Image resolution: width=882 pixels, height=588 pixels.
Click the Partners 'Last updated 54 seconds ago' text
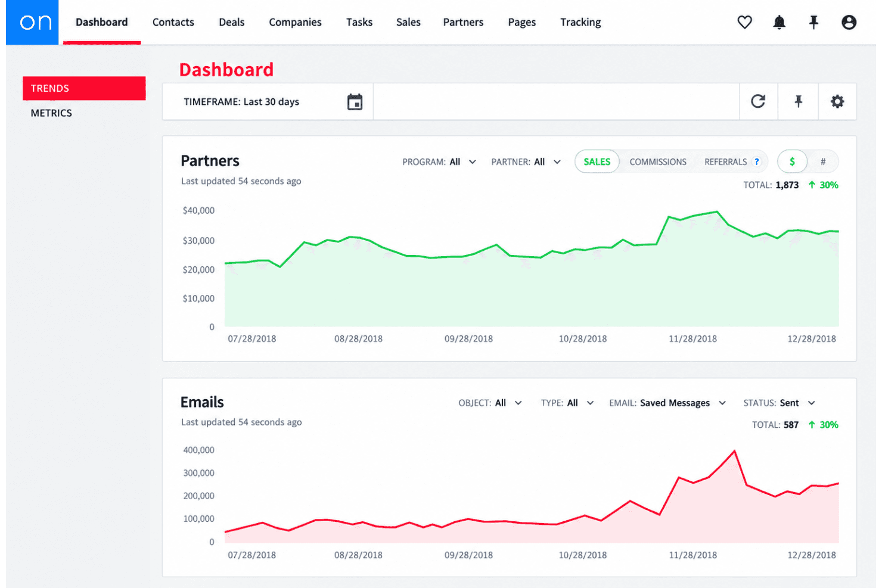tap(241, 181)
